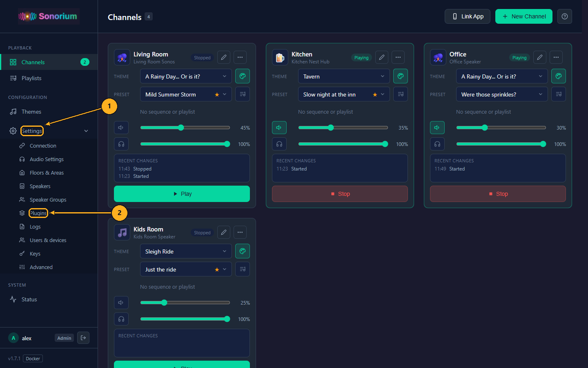Image resolution: width=588 pixels, height=368 pixels.
Task: Play the Living Room channel
Action: click(x=182, y=194)
